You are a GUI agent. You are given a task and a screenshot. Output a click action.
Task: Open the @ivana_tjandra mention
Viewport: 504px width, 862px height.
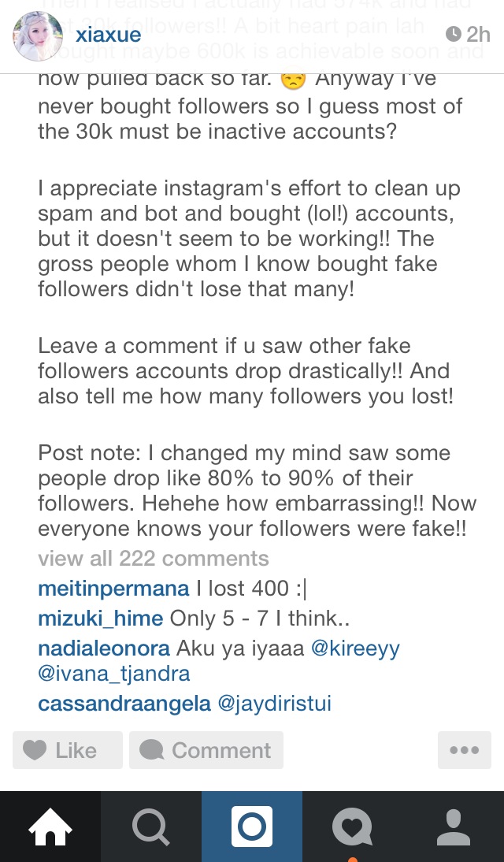point(114,674)
